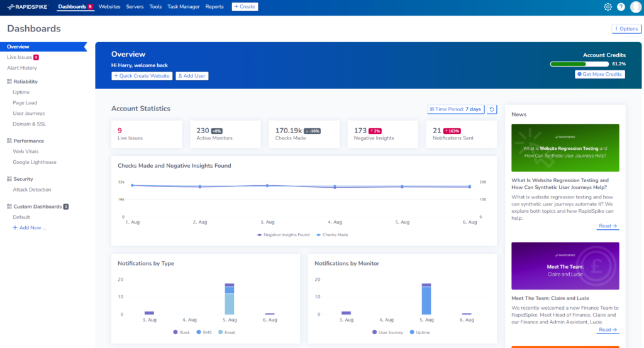The image size is (644, 348).
Task: Open the Website Regression Testing news thumbnail
Action: click(565, 148)
